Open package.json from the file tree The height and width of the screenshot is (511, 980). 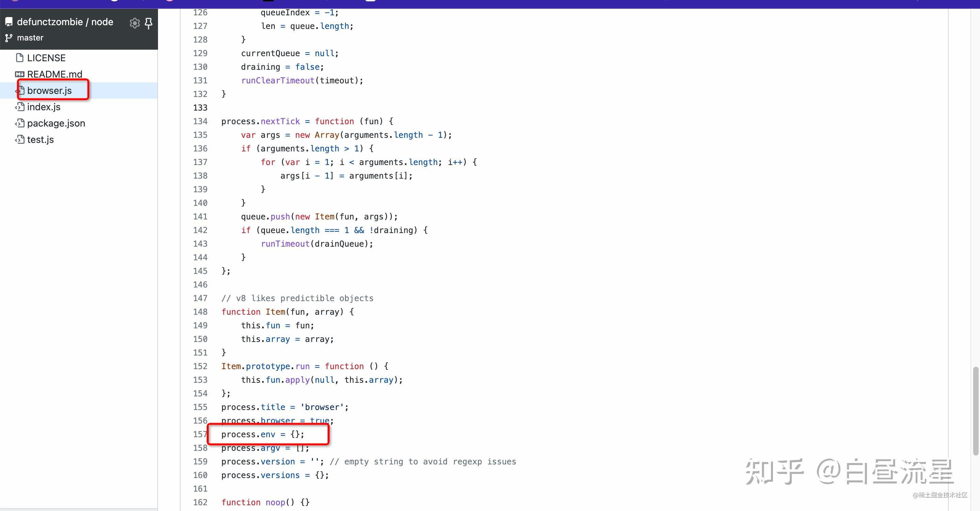[x=56, y=123]
